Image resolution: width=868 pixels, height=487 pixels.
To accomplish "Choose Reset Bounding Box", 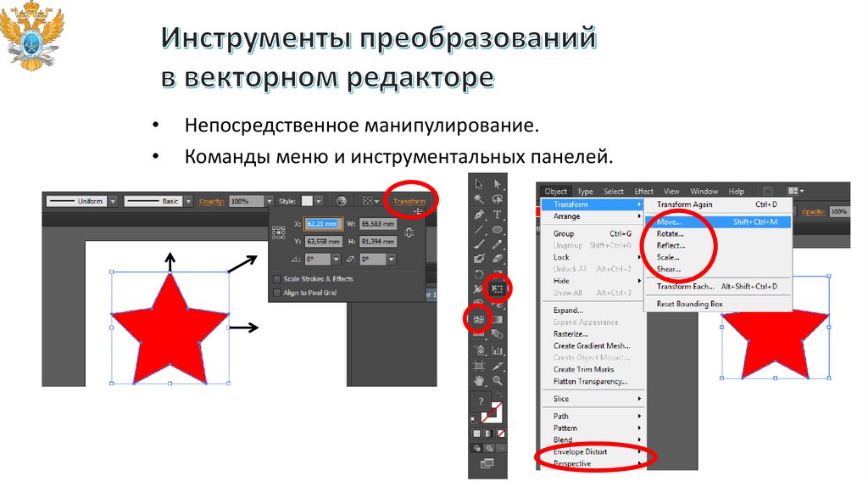I will [x=718, y=304].
